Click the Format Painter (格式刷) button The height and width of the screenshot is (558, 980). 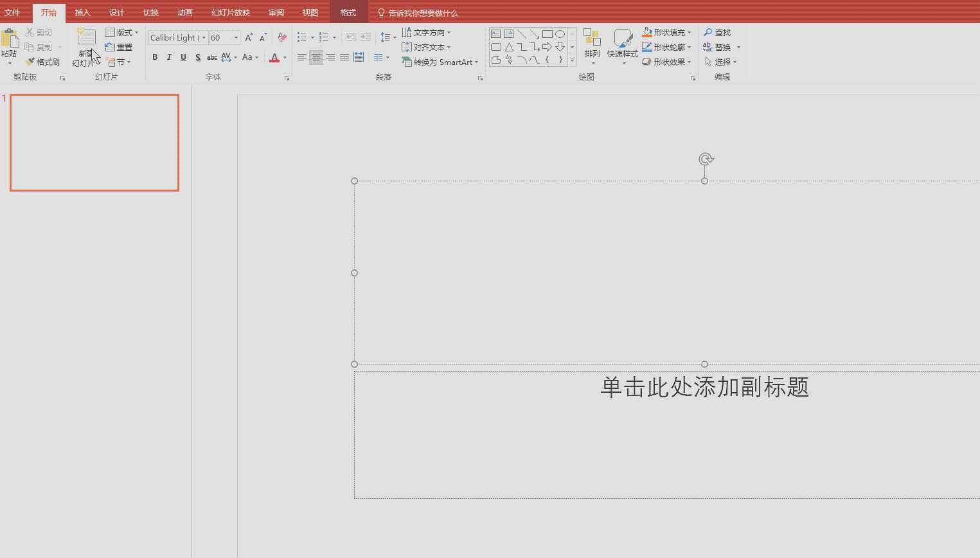coord(42,62)
